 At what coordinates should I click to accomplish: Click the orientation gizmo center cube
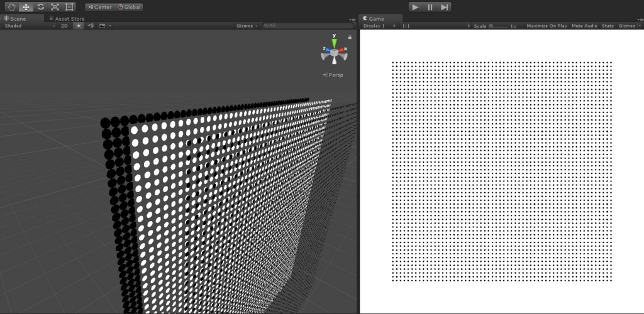coord(335,53)
